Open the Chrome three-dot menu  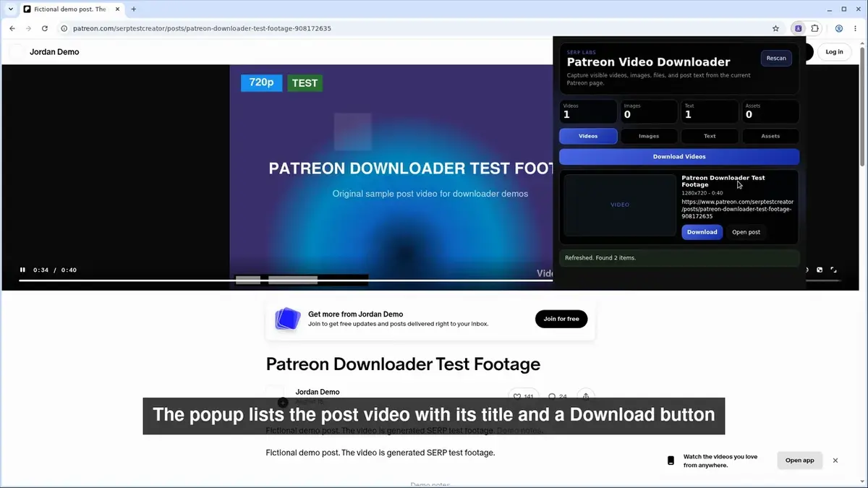[856, 28]
